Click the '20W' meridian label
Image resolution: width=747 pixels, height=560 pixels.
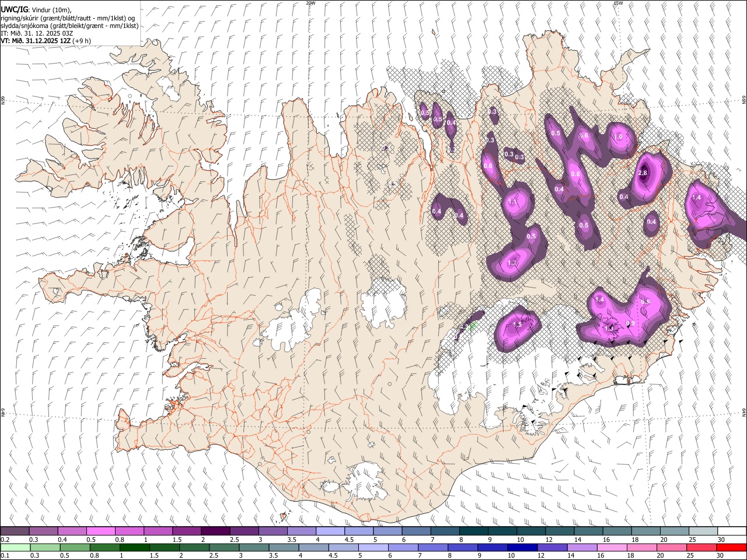[x=310, y=3]
